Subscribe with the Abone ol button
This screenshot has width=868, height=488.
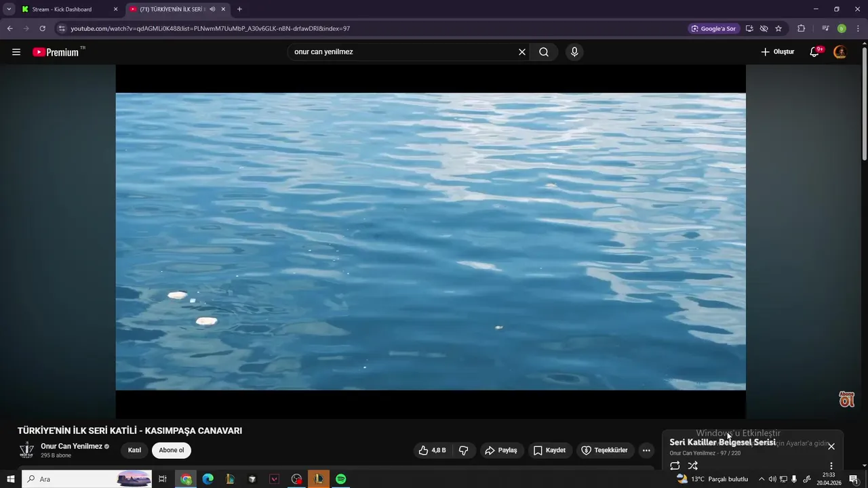point(172,450)
